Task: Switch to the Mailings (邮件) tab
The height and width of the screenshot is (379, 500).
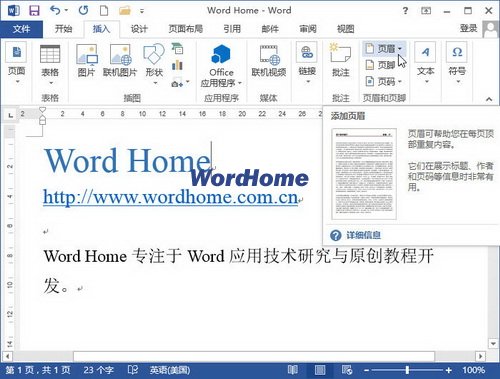Action: coord(270,29)
